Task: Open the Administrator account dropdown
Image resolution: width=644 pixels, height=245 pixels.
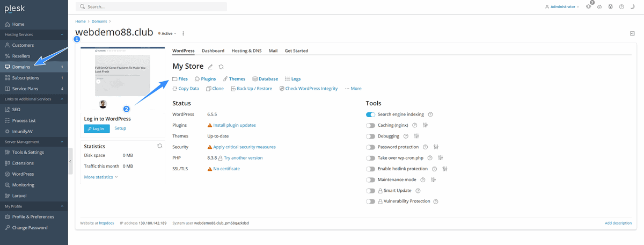Action: pyautogui.click(x=562, y=7)
